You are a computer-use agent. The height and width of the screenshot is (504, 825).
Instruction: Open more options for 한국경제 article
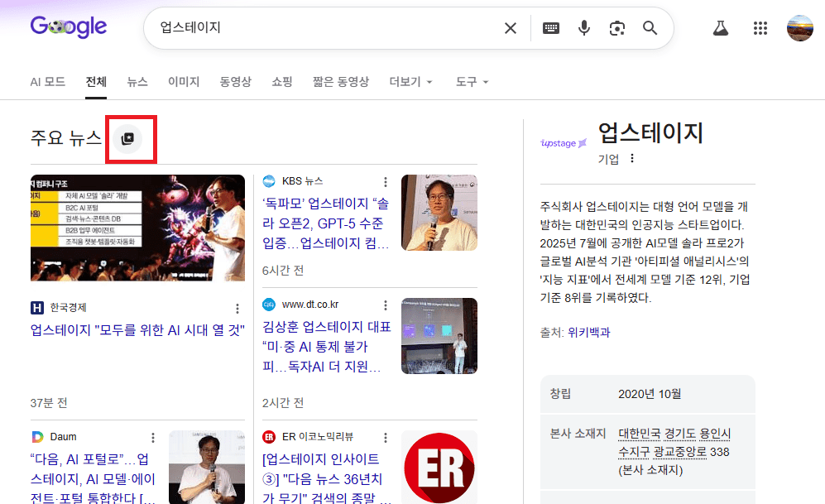click(237, 309)
